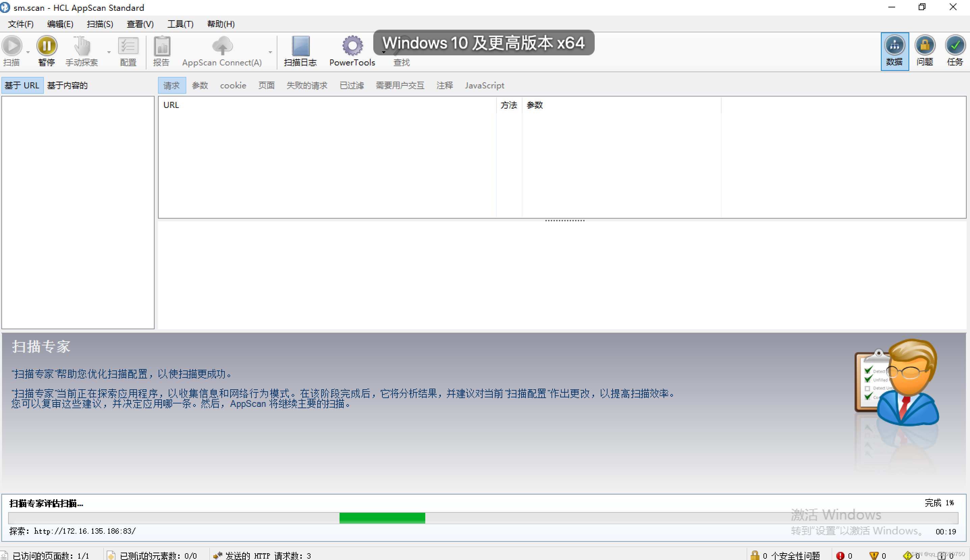Switch to 问题 issues view
The width and height of the screenshot is (970, 560).
(x=924, y=51)
